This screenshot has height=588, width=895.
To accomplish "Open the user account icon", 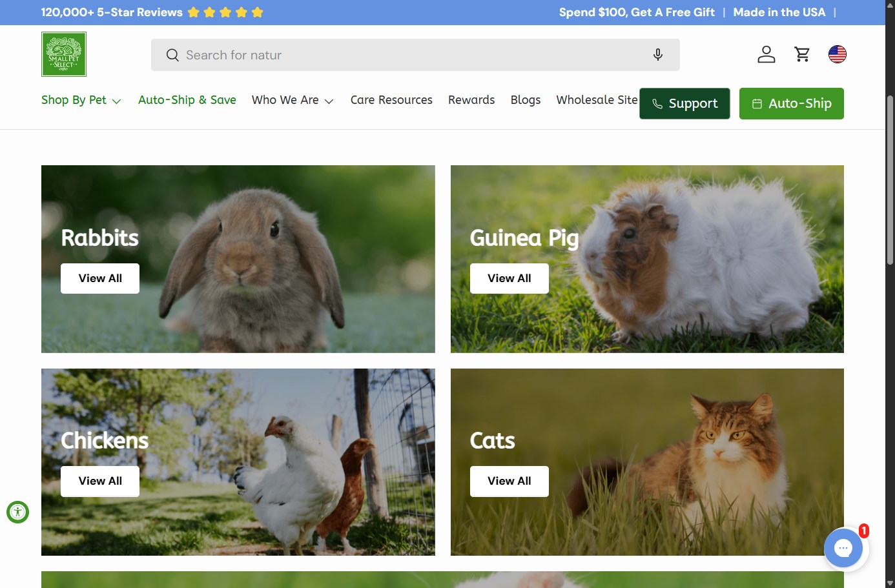I will click(x=766, y=54).
